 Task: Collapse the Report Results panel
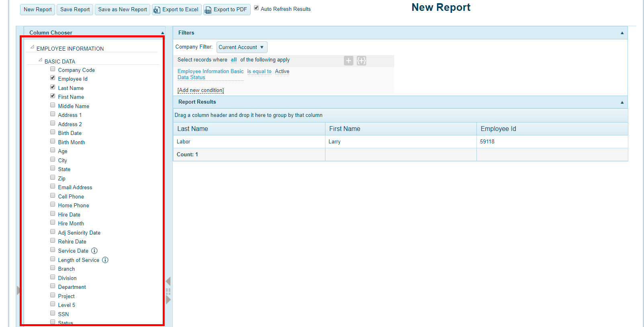coord(622,102)
